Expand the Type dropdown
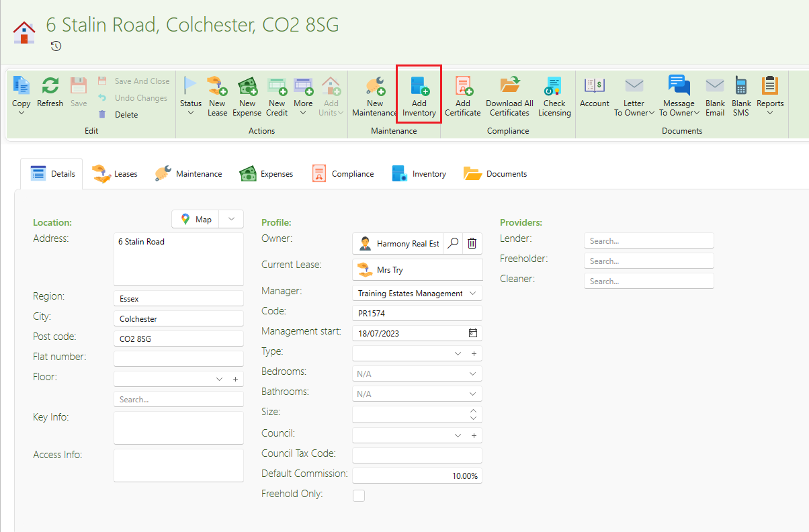Image resolution: width=809 pixels, height=532 pixels. (458, 353)
